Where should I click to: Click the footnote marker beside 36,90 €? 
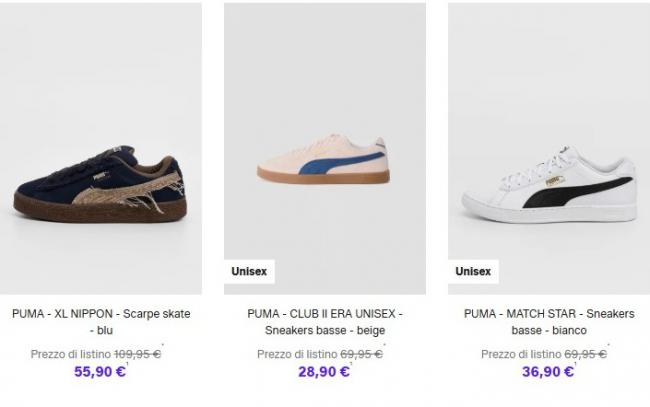pos(575,364)
